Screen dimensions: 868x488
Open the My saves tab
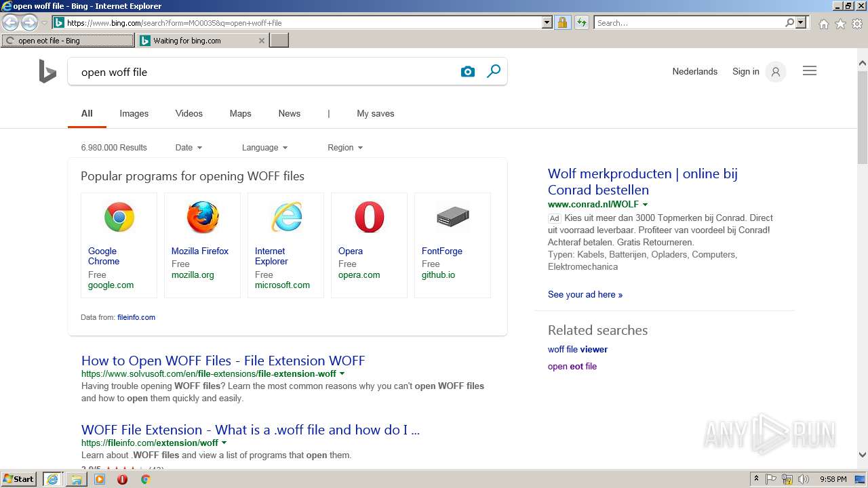376,114
